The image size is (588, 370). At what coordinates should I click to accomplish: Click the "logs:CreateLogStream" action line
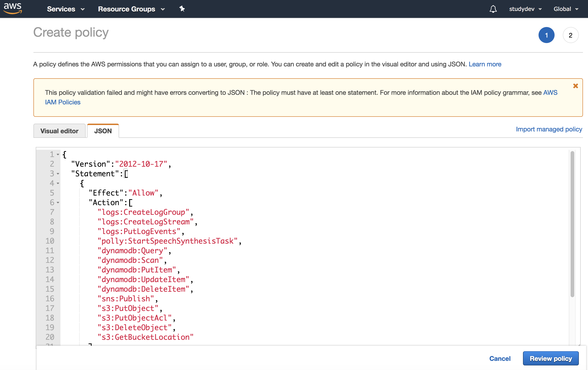(x=147, y=222)
